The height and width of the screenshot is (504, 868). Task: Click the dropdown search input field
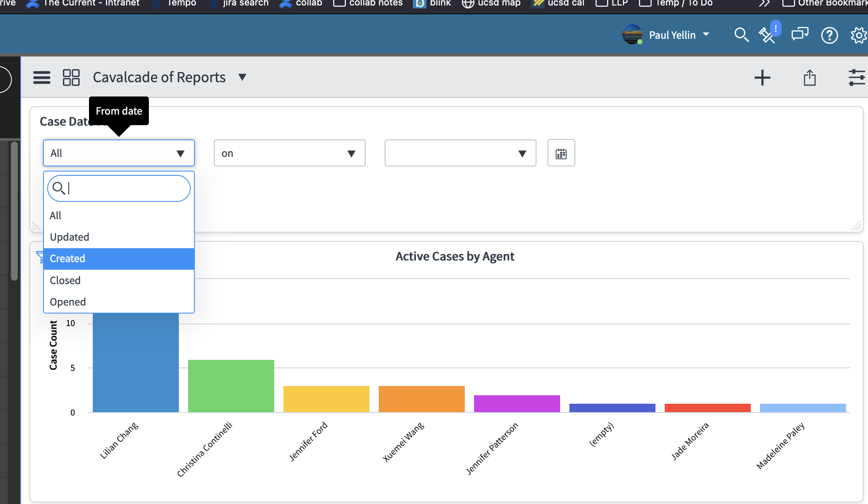click(119, 188)
